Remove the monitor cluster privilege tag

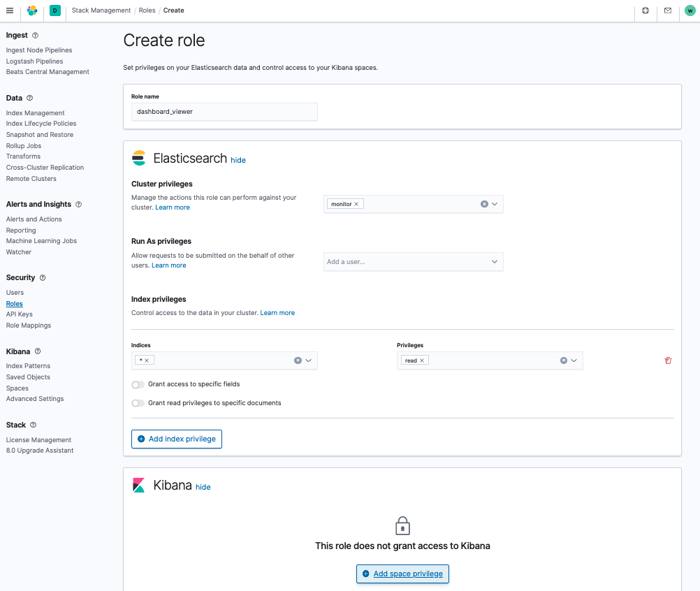[356, 204]
